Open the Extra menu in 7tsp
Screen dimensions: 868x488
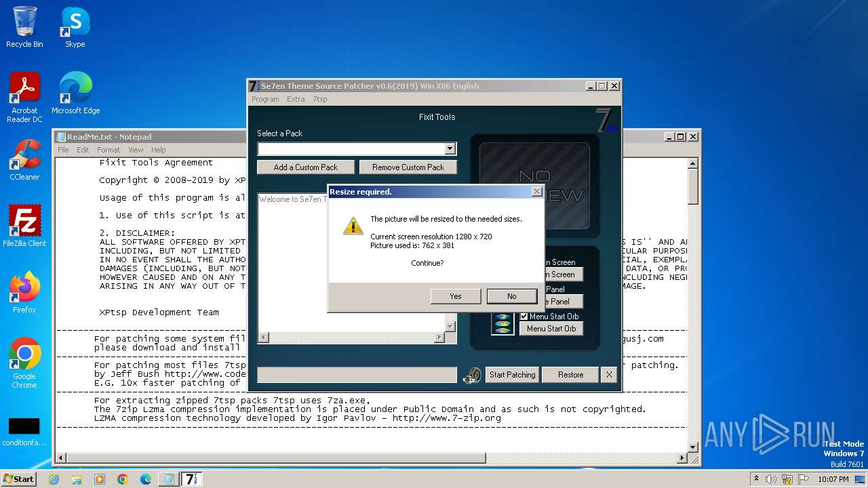tap(296, 99)
